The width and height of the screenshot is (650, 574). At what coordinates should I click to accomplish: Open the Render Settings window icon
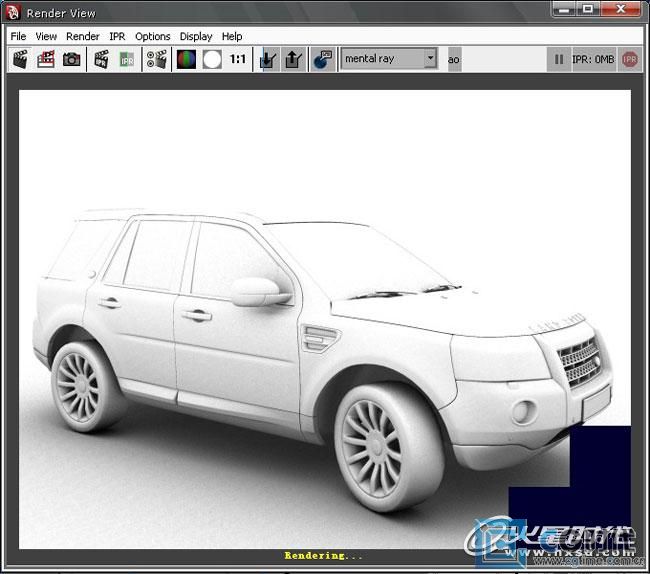[x=157, y=59]
